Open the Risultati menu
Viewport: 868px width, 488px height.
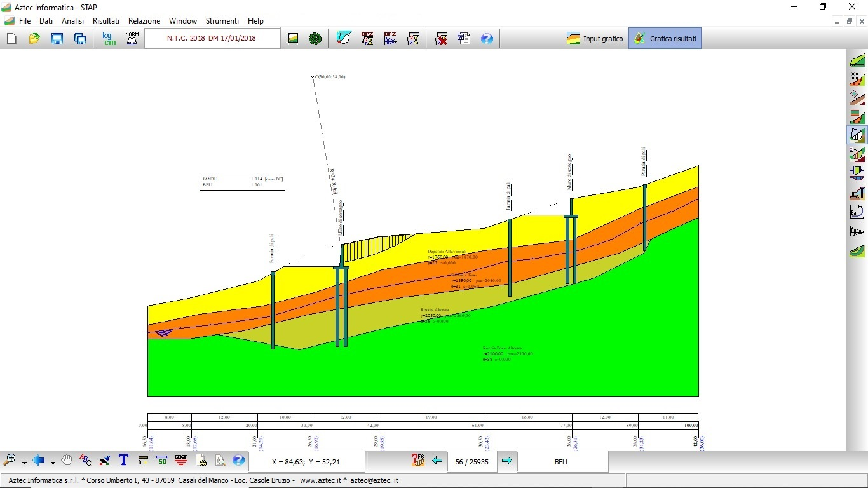coord(106,21)
